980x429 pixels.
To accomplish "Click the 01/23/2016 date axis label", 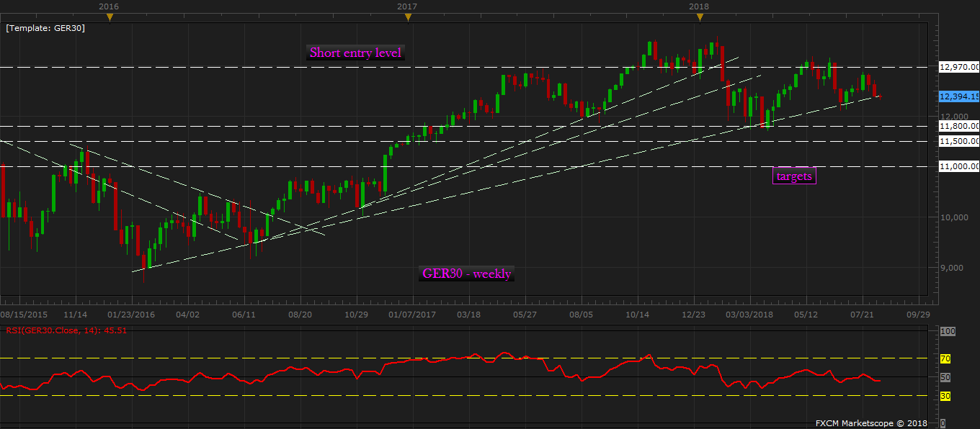I will point(131,315).
